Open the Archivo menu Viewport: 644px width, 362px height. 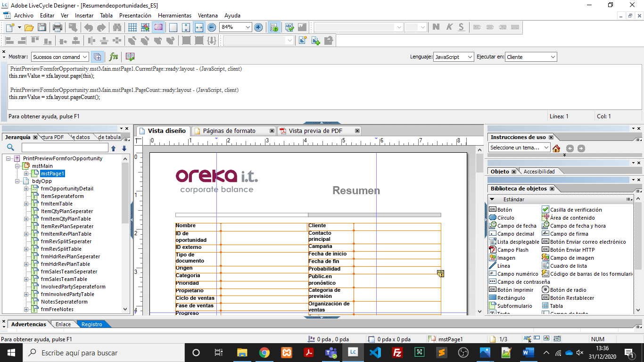click(24, 16)
